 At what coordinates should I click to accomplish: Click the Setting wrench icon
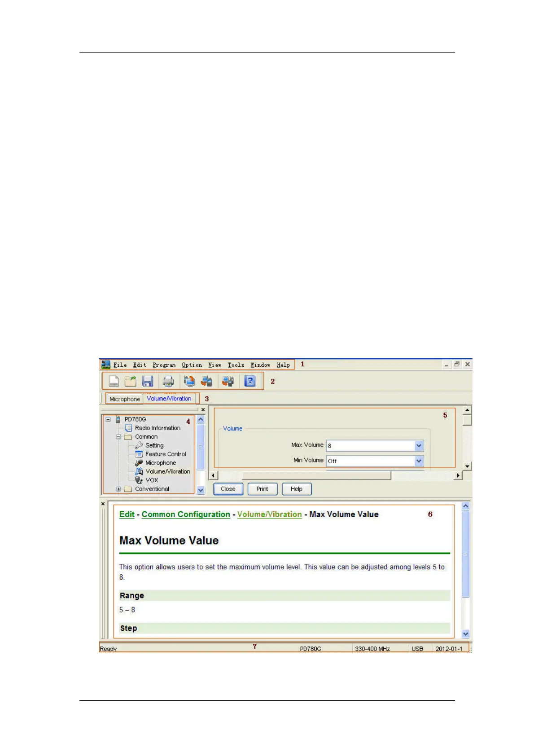pos(139,445)
